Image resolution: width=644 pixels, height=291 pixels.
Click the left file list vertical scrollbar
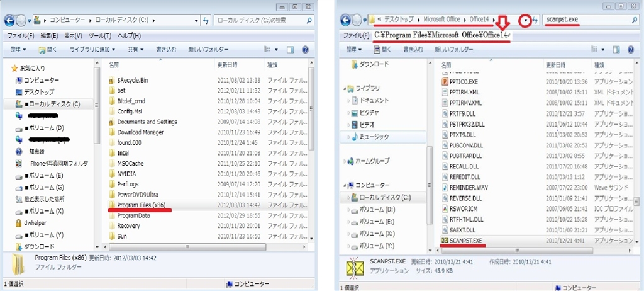pos(311,108)
